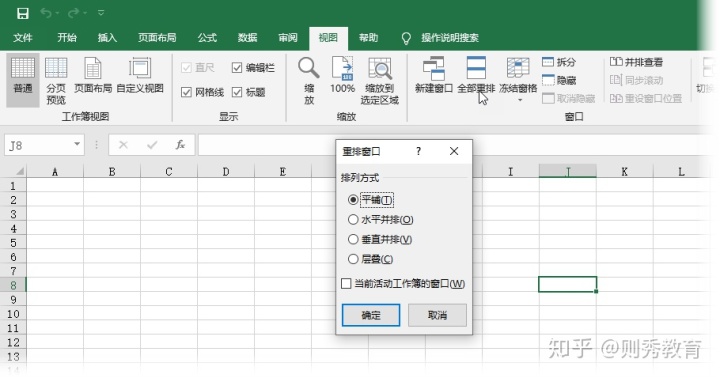Switch to the 插入 tab
720x378 pixels.
[x=107, y=38]
